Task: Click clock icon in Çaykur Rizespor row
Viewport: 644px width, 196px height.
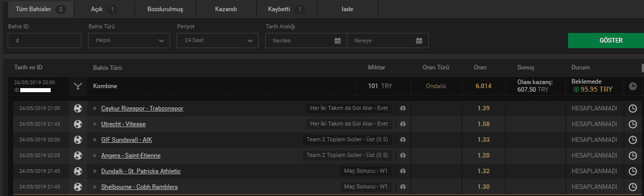Action: click(633, 108)
